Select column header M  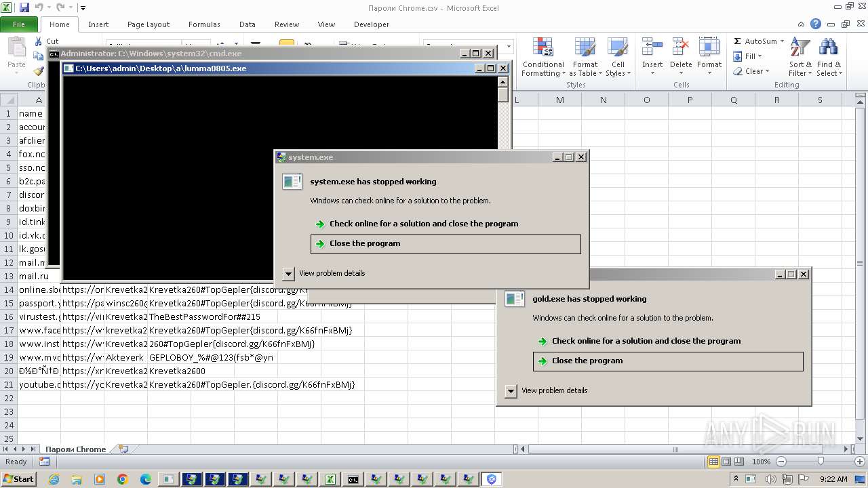point(559,100)
